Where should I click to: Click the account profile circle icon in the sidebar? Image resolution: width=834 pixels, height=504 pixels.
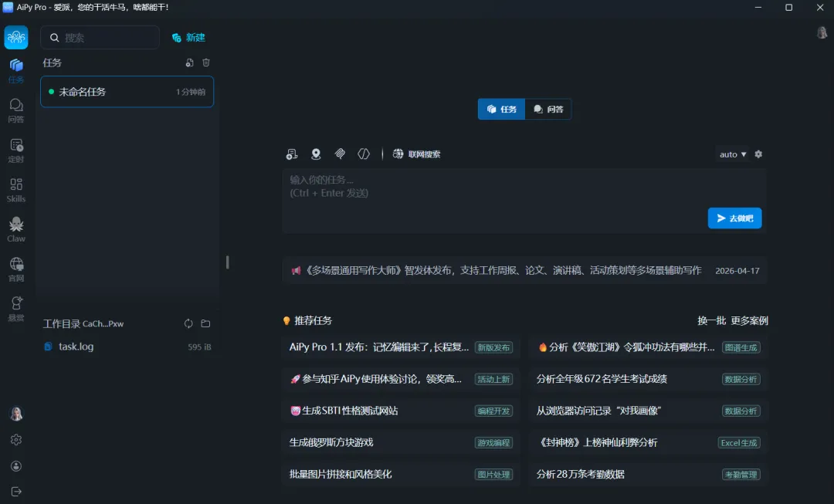tap(16, 465)
